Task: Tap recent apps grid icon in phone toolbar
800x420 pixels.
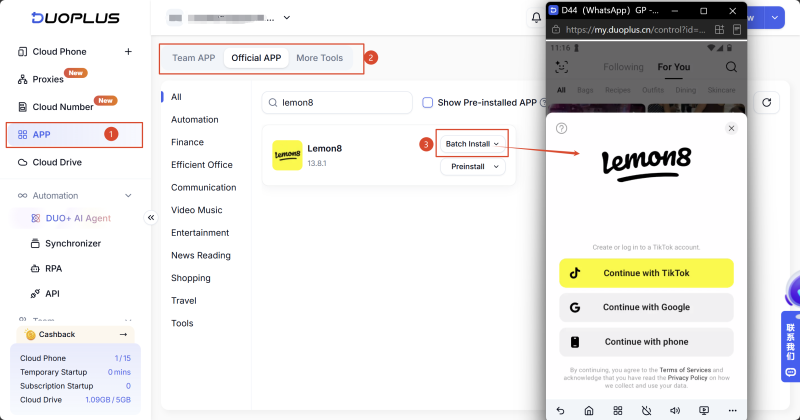Action: tap(618, 411)
